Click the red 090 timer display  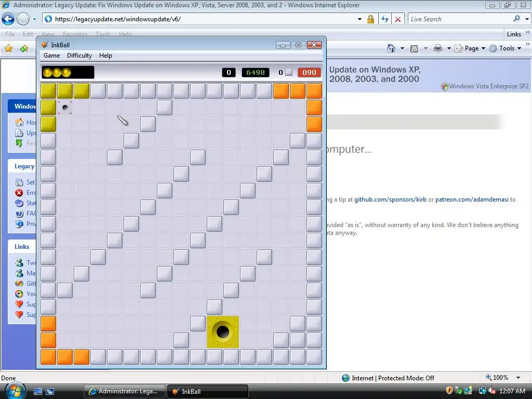click(x=309, y=72)
